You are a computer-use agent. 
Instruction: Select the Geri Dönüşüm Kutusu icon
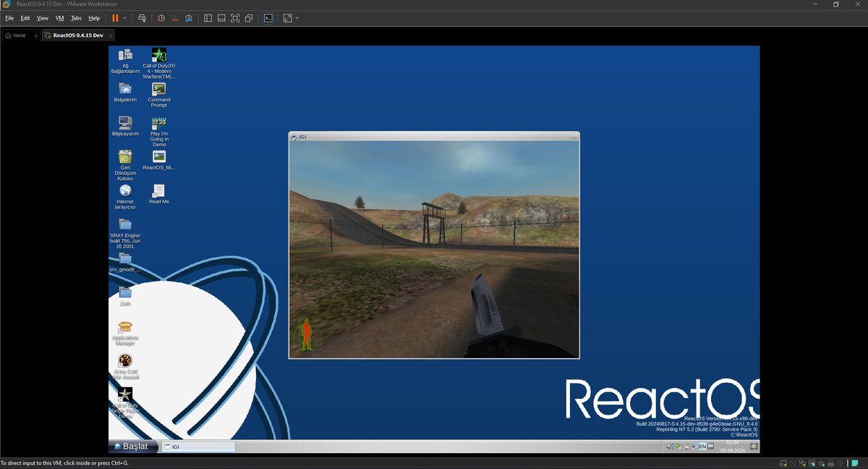[x=125, y=166]
